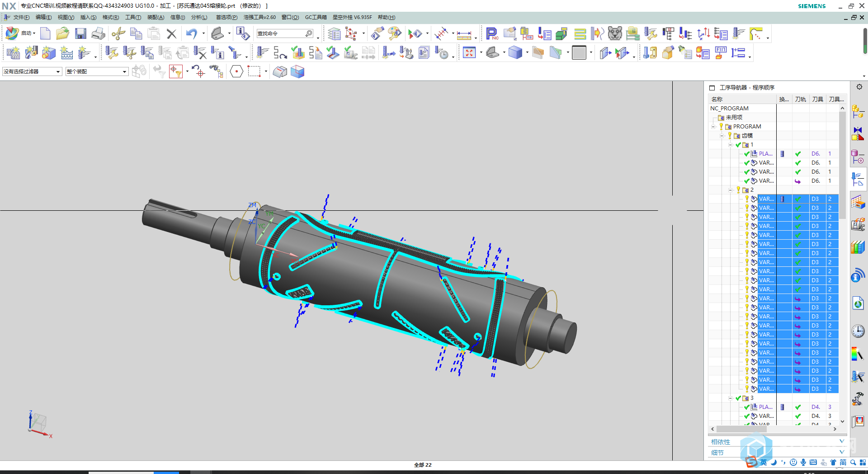Viewport: 868px width, 474px height.
Task: Collapse program group 3
Action: click(731, 398)
